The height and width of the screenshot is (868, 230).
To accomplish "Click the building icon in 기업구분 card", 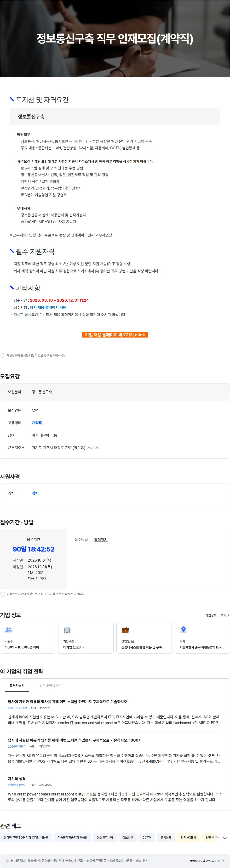I will (67, 629).
